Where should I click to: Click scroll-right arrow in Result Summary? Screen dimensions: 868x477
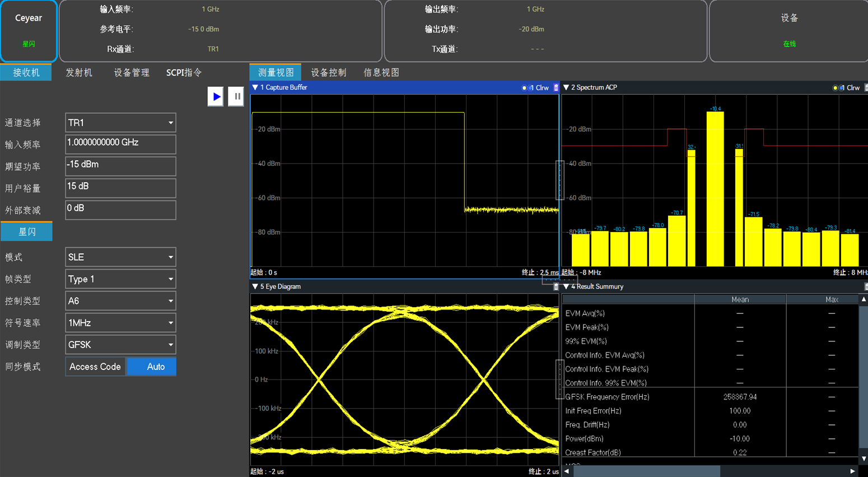[853, 471]
